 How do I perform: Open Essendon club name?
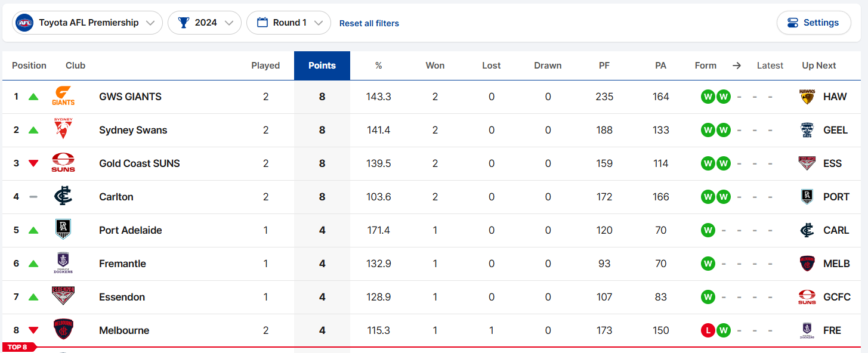[122, 297]
